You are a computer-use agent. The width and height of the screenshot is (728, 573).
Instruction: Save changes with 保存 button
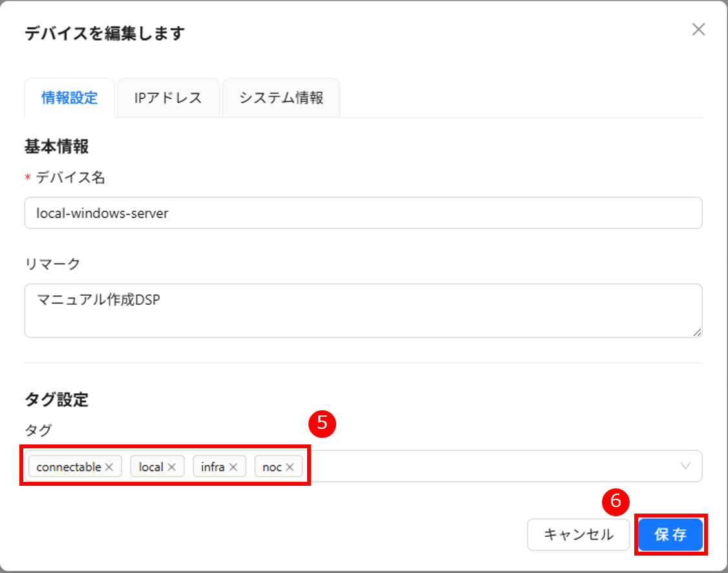point(670,535)
